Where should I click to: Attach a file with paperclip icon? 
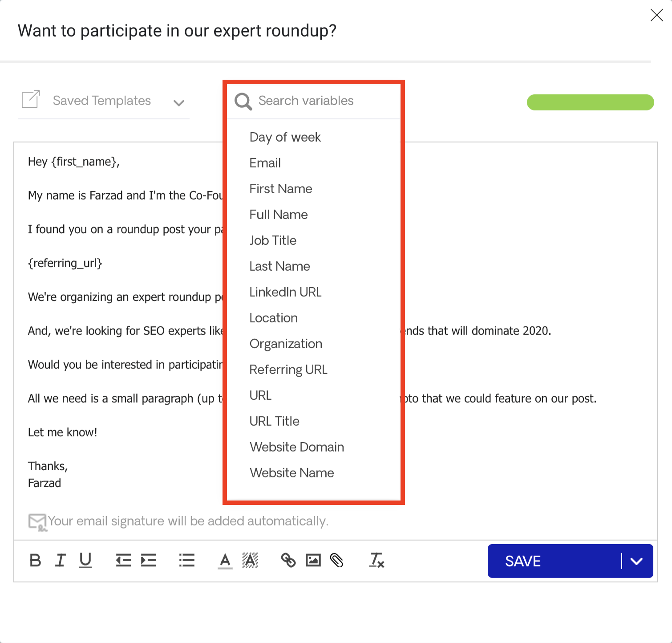pos(337,560)
